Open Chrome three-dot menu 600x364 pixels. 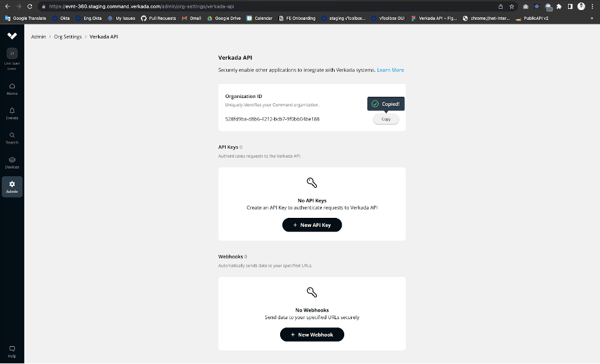pyautogui.click(x=592, y=6)
